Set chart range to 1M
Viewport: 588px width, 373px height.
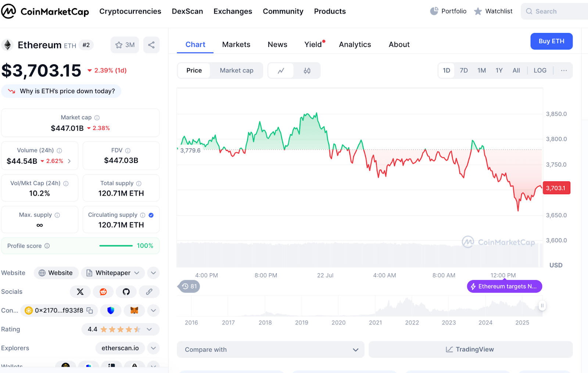click(482, 70)
